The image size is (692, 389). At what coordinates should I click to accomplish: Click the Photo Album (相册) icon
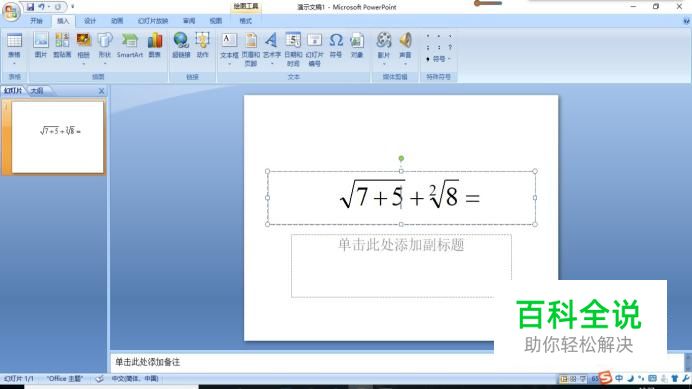(83, 40)
